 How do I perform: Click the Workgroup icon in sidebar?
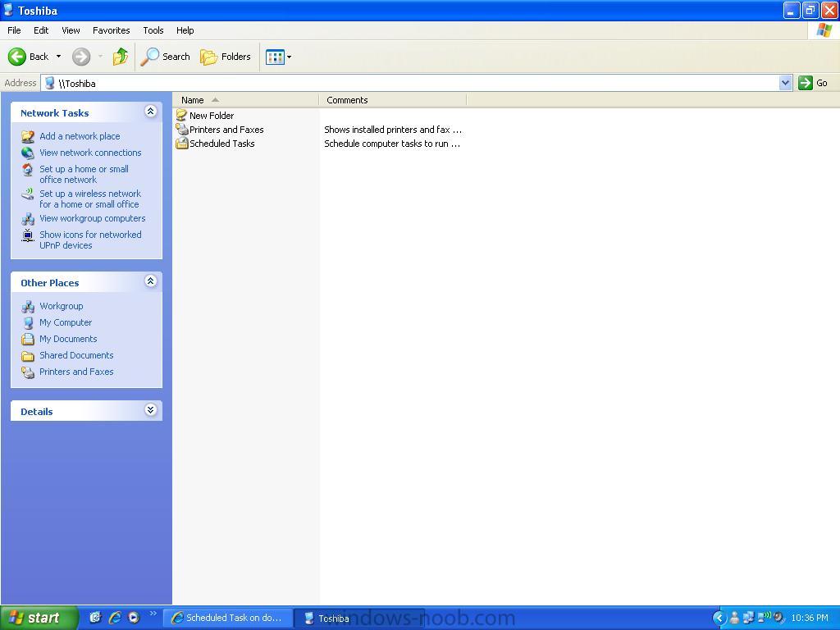click(x=28, y=307)
